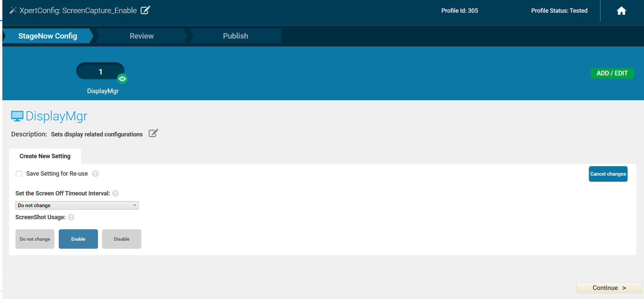Click green eye icon on DisplayMgr step
The image size is (644, 299).
coord(122,79)
